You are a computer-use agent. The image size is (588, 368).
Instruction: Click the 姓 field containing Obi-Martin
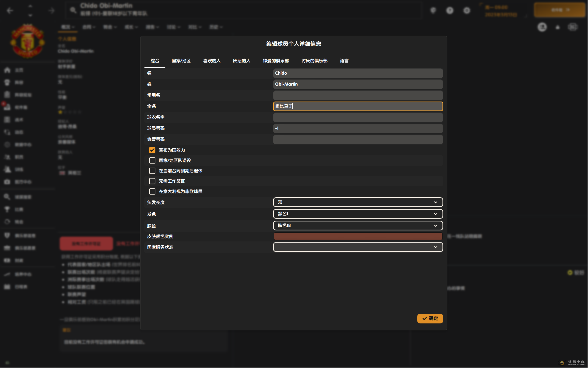tap(358, 84)
